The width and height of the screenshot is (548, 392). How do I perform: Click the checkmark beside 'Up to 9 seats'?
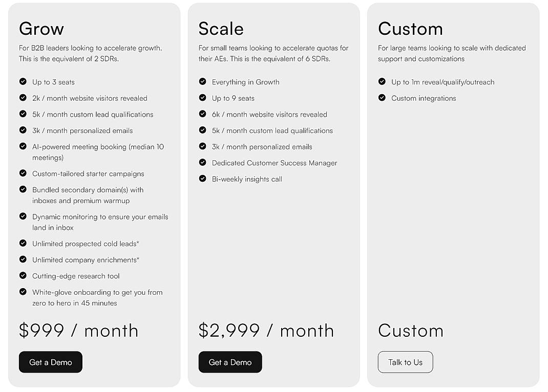(x=203, y=98)
